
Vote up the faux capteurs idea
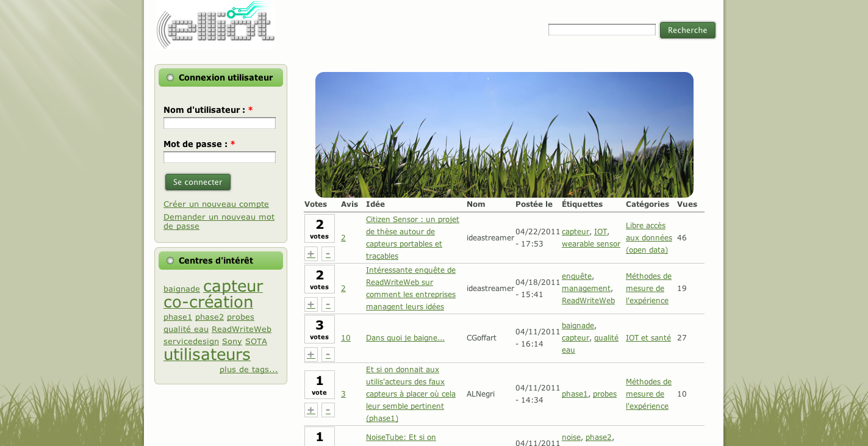tap(311, 410)
